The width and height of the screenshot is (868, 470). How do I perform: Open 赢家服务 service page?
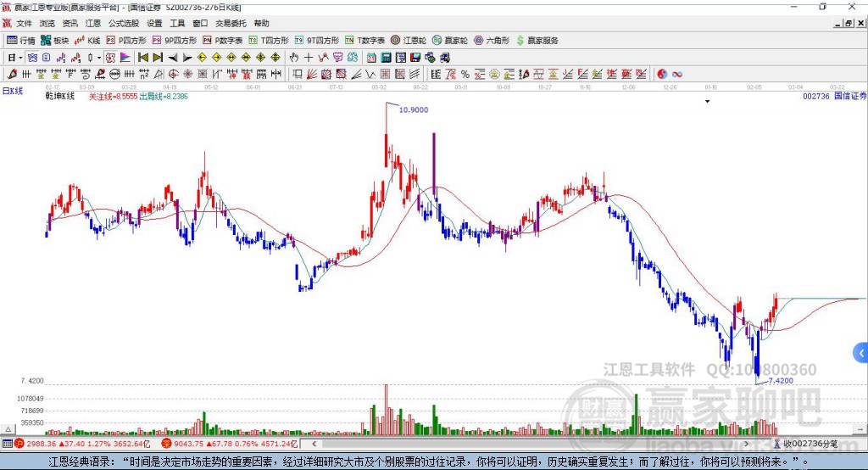click(537, 41)
